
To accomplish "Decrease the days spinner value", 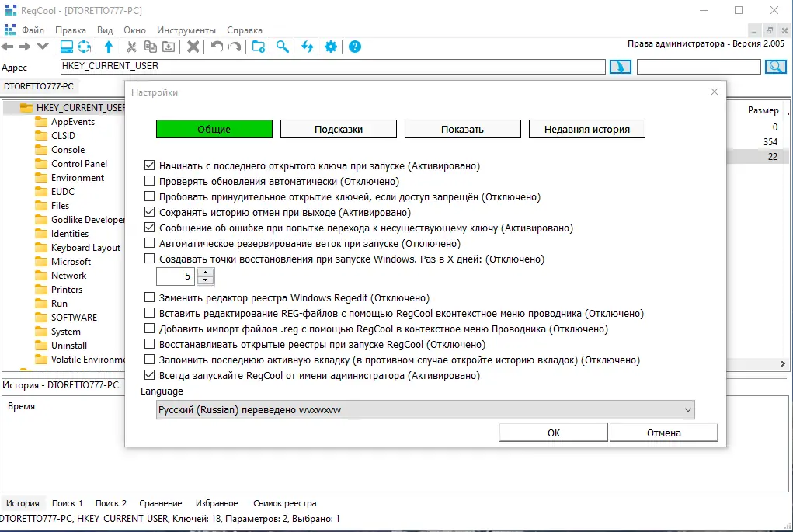I will pos(205,280).
